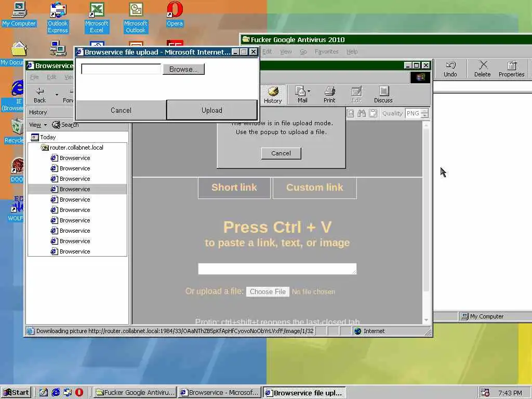Open the My Computer desktop icon

coord(19,14)
